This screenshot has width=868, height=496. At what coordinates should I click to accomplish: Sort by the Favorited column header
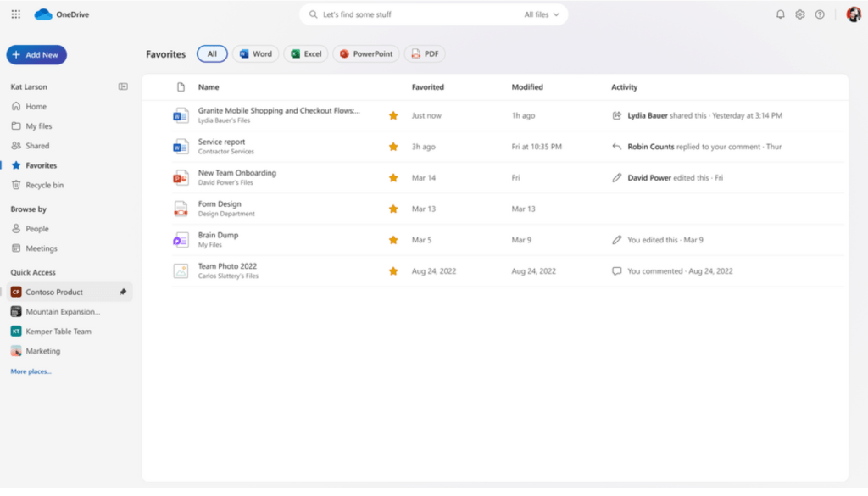(x=428, y=87)
